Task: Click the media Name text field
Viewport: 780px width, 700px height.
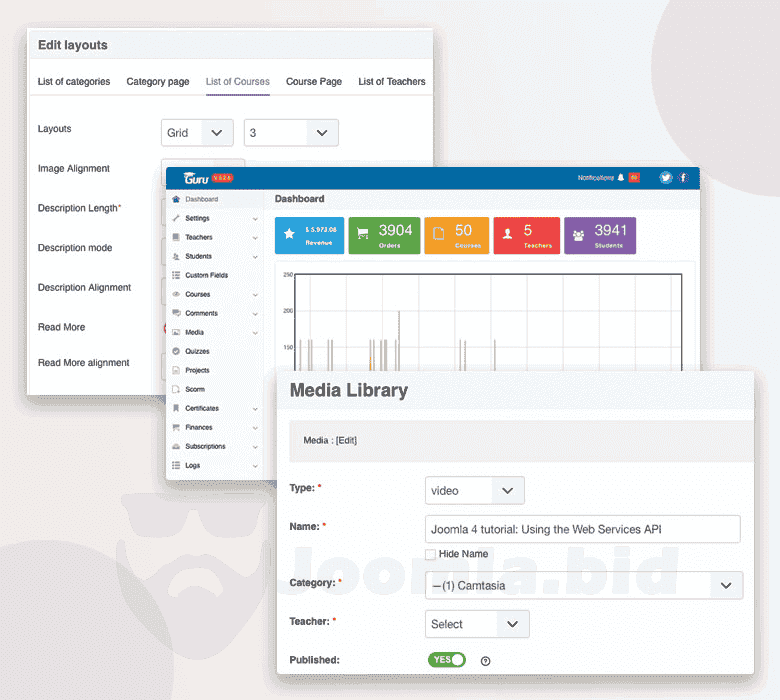Action: pos(582,529)
